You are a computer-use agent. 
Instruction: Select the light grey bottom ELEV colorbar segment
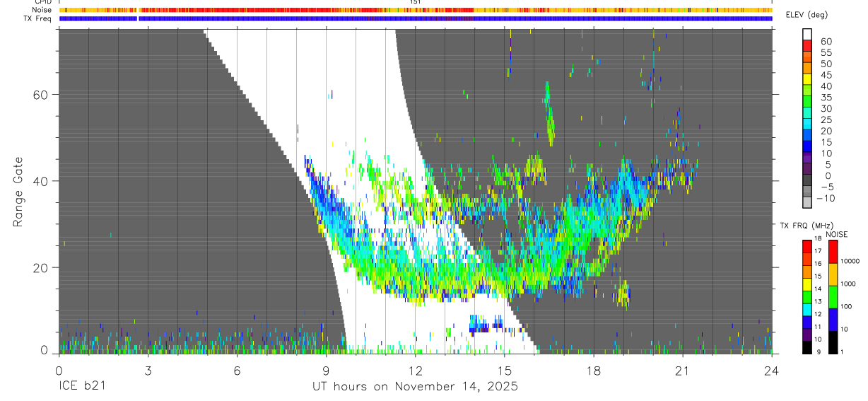807,202
